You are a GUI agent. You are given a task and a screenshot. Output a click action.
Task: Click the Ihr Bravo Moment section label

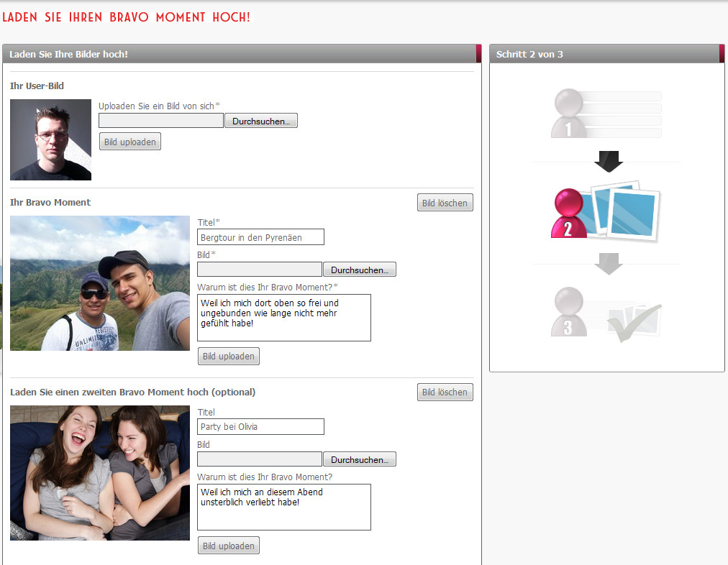(x=50, y=202)
